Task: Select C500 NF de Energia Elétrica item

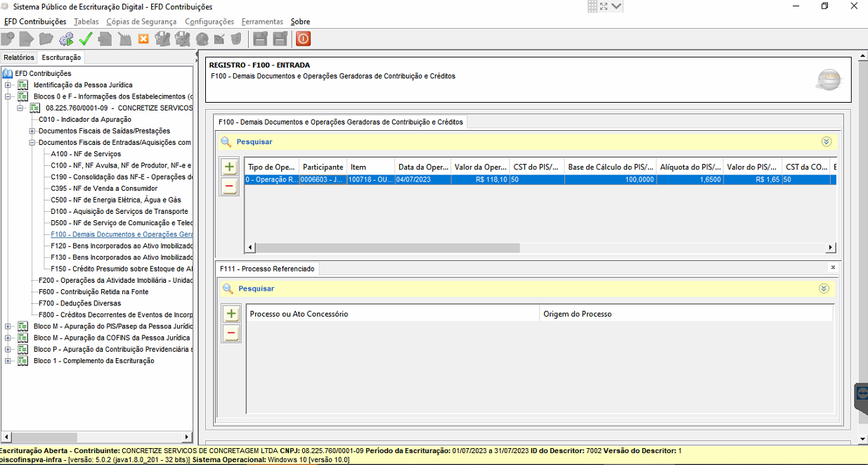Action: coord(116,200)
